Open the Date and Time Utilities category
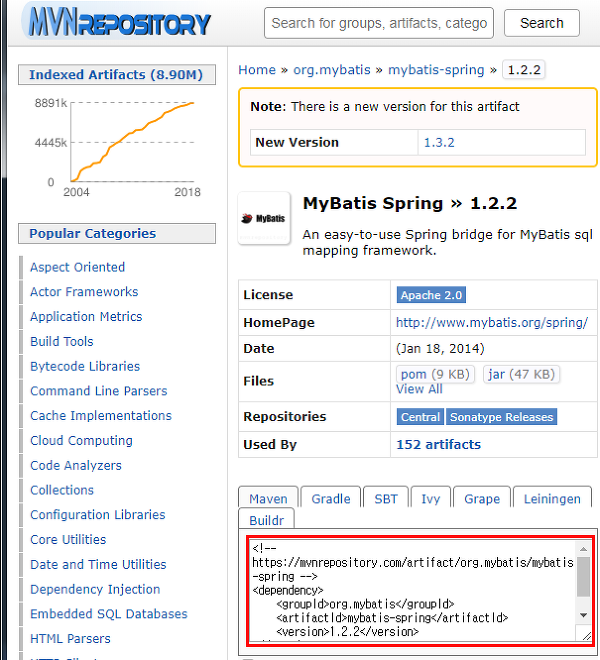600x660 pixels. (x=99, y=564)
